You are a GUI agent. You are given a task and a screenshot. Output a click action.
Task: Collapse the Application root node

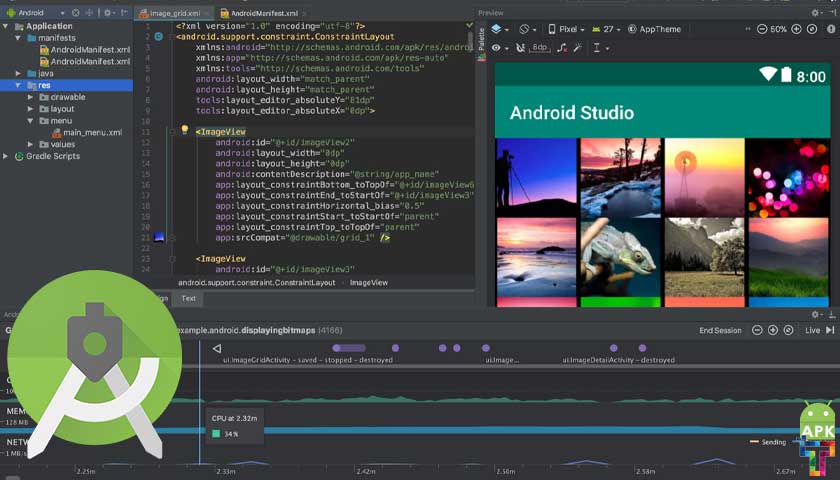(5, 26)
